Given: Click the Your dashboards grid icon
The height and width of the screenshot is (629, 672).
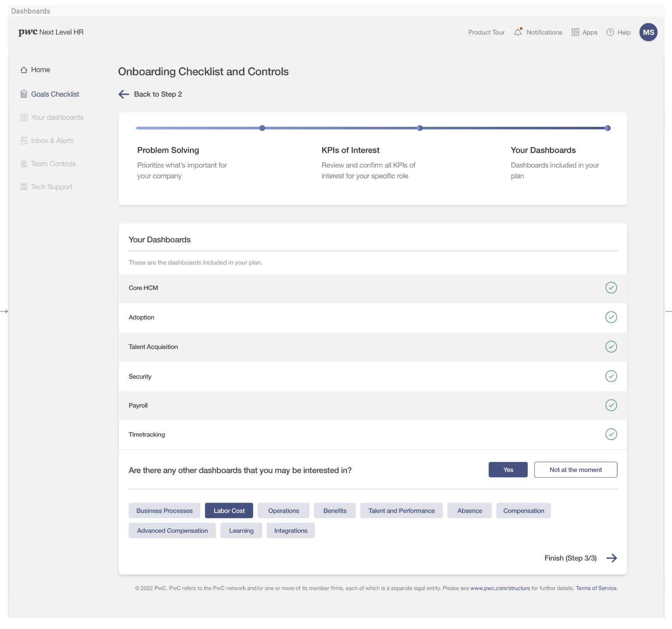Looking at the screenshot, I should coord(24,117).
